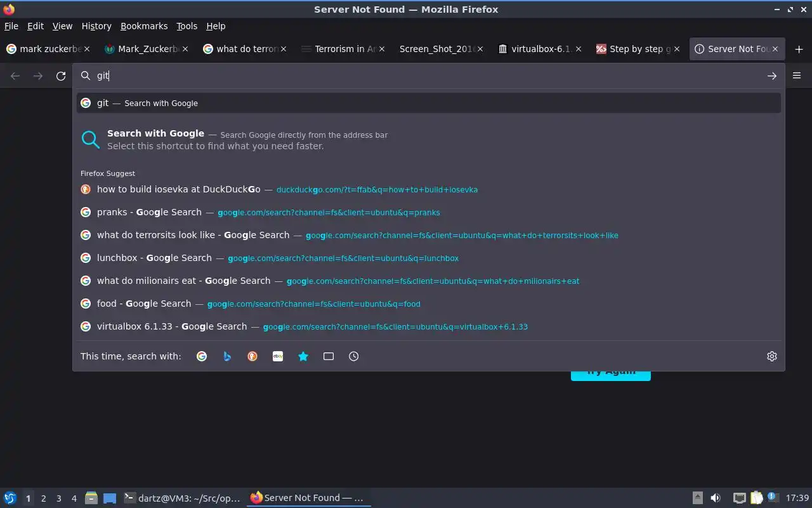Click the update notifier tray icon
Image resolution: width=812 pixels, height=508 pixels.
773,497
